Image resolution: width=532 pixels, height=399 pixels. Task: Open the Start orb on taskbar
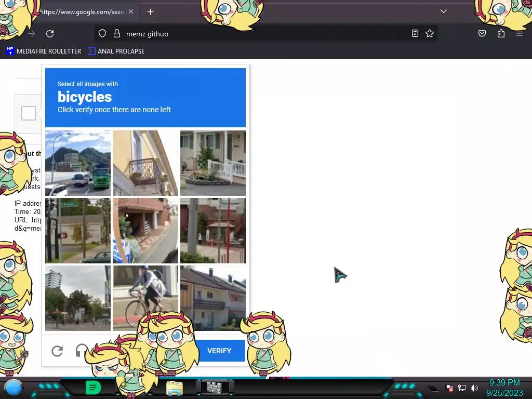click(x=14, y=389)
